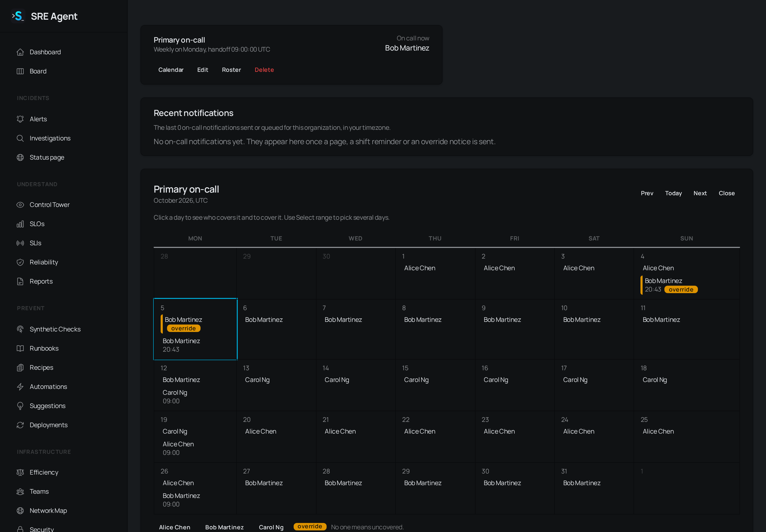766x532 pixels.
Task: Select October 4 calendar day cell
Action: pyautogui.click(x=687, y=273)
